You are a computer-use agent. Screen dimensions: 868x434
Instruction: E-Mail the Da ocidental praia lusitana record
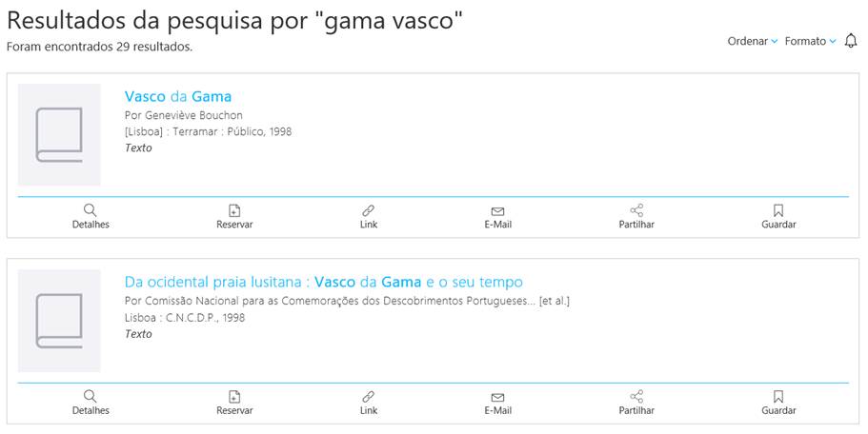click(x=497, y=403)
